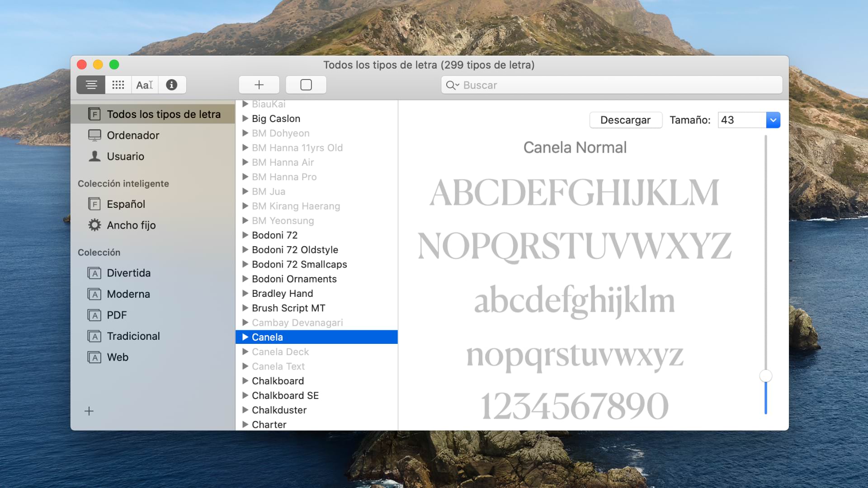
Task: Expand the Canela font family
Action: (245, 337)
